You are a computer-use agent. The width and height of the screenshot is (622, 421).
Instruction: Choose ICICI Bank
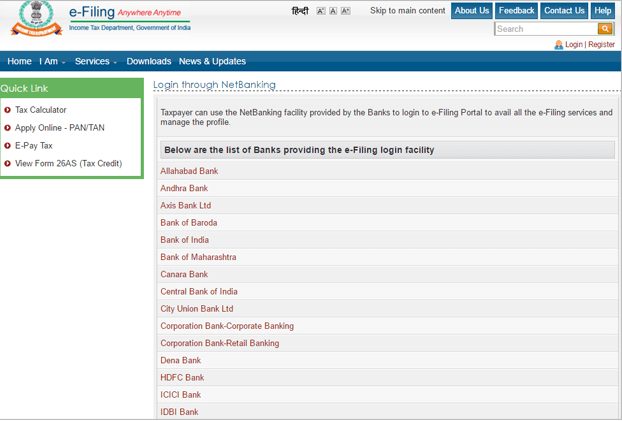[180, 395]
